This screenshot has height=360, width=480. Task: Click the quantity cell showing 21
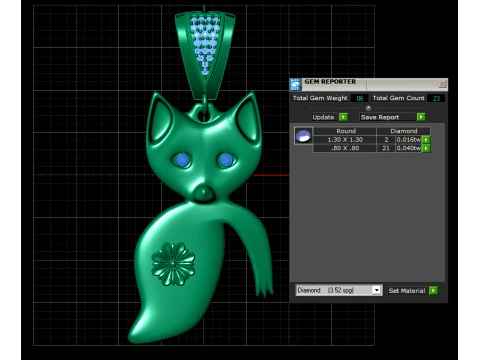386,148
